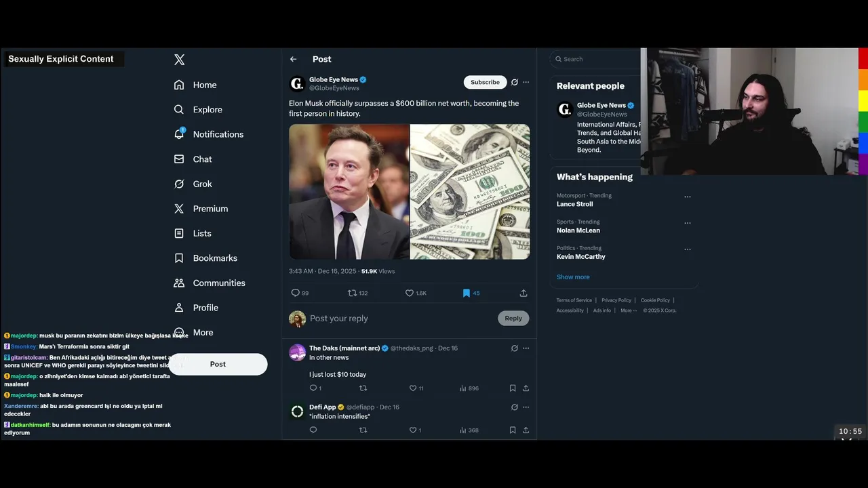Subscribe to Globe Eye News

click(485, 82)
